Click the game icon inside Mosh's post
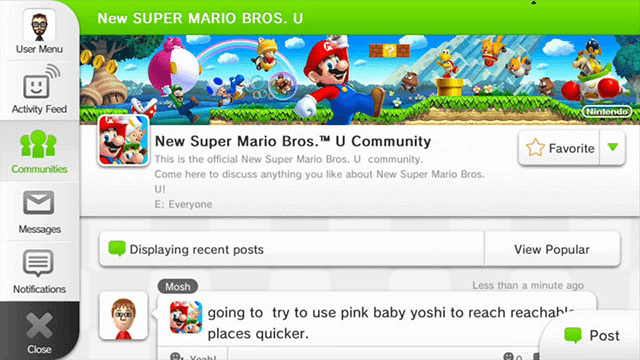Screen dimensions: 640x360 pyautogui.click(x=186, y=317)
